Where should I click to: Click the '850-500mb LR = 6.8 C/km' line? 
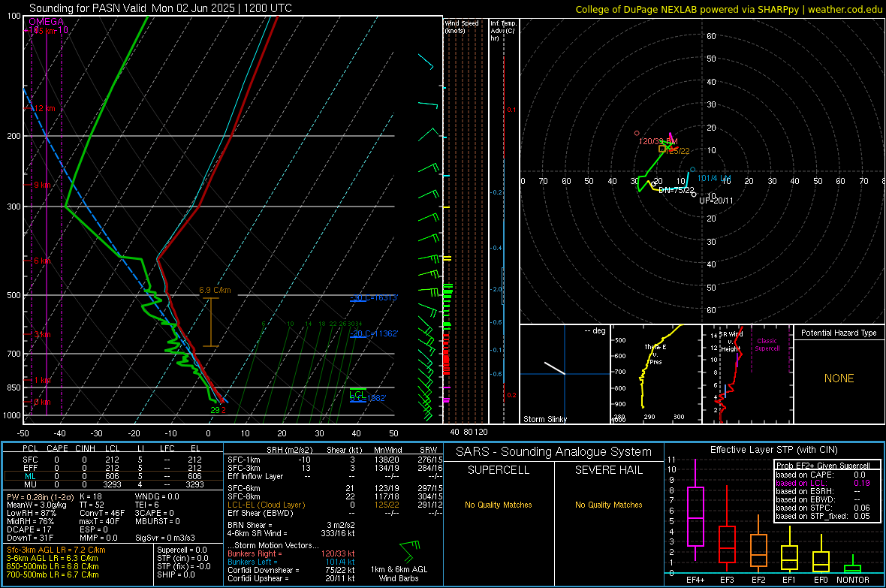(x=53, y=566)
